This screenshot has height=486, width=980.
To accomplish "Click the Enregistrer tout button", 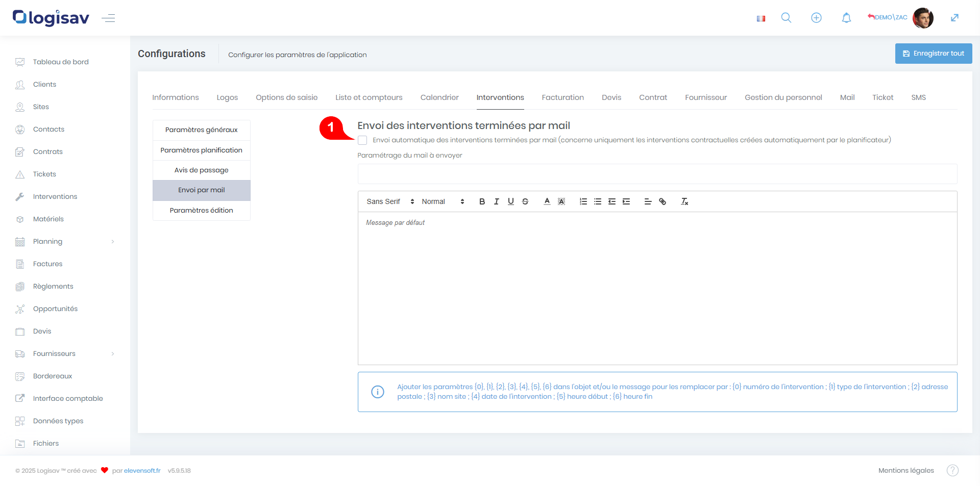I will coord(933,54).
